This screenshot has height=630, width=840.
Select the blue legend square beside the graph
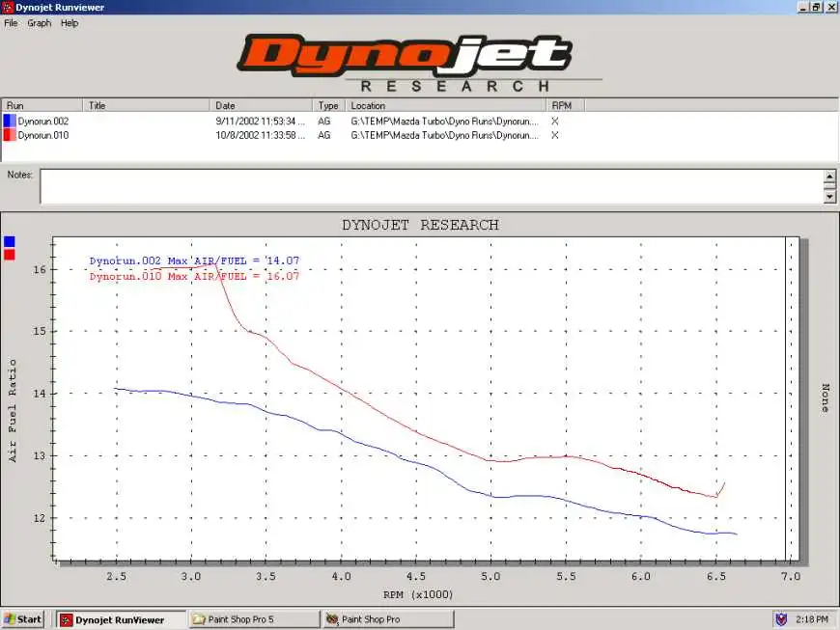pos(9,241)
